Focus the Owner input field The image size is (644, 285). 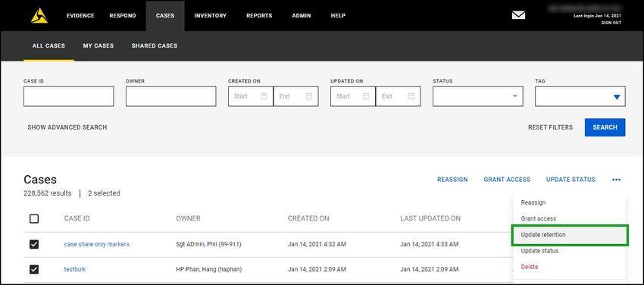pyautogui.click(x=171, y=96)
